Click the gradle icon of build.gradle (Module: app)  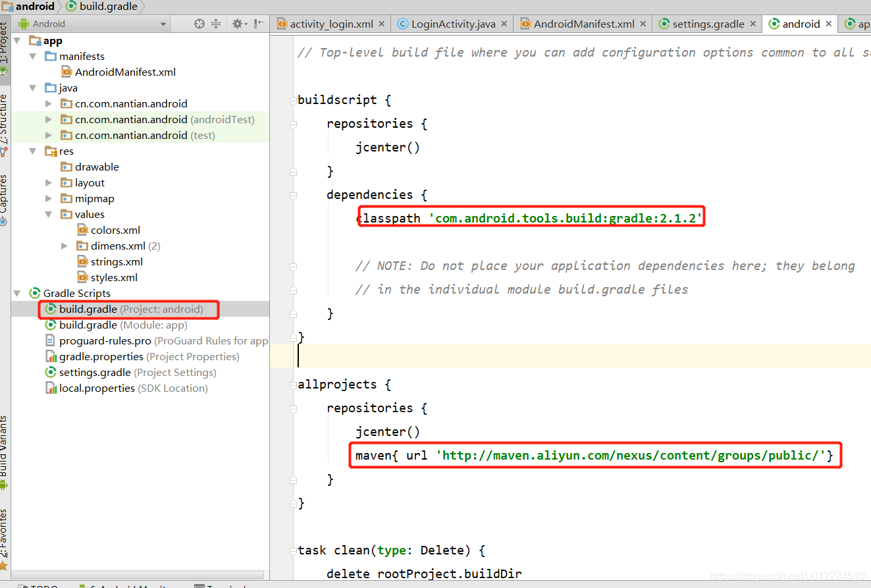pos(51,325)
